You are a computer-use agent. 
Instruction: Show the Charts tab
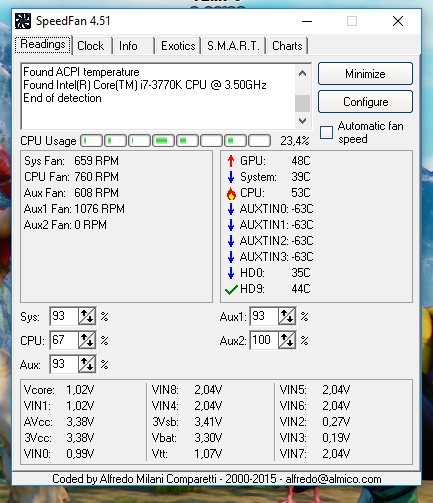(287, 46)
